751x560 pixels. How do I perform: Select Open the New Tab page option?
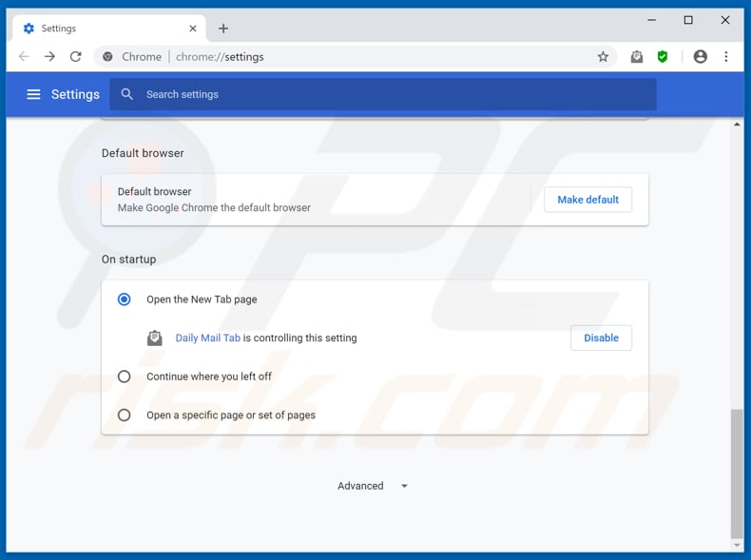124,299
